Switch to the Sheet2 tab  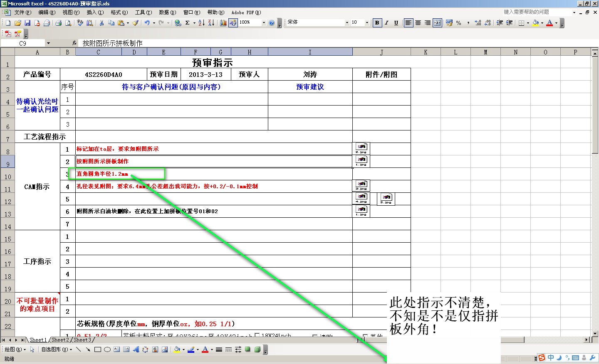pyautogui.click(x=60, y=340)
